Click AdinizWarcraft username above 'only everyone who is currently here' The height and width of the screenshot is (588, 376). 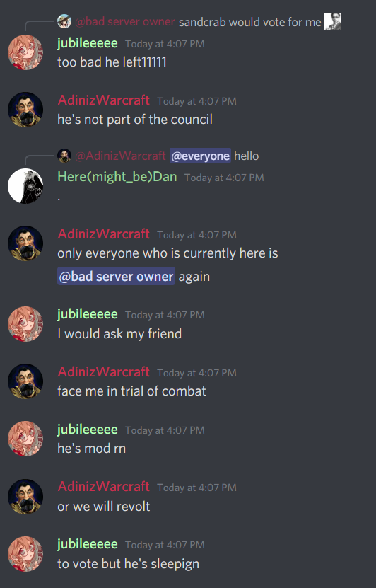coord(104,234)
